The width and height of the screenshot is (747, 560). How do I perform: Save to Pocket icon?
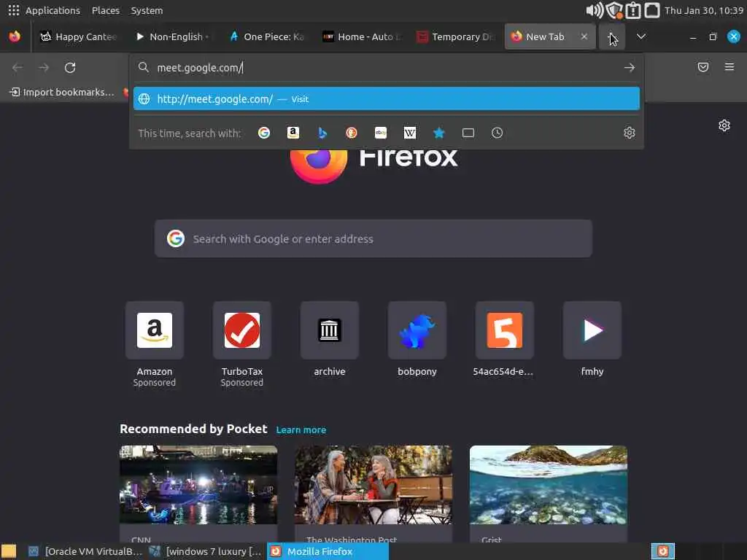pyautogui.click(x=703, y=67)
